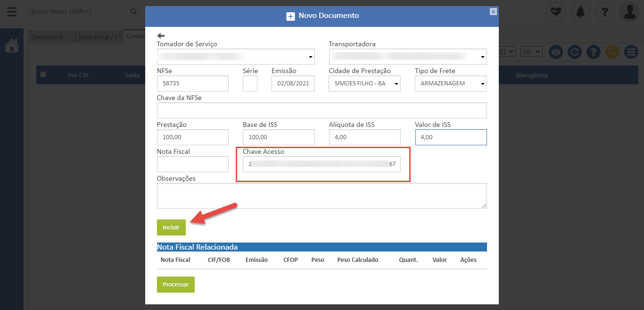Switch to the Nota Fiscal tab
Screen dimensions: 644x310
(x=98, y=37)
